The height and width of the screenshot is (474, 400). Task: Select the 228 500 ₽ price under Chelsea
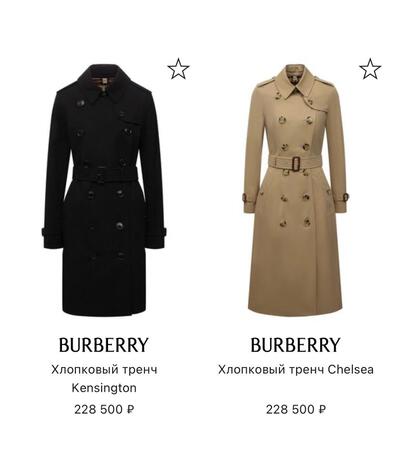[296, 409]
